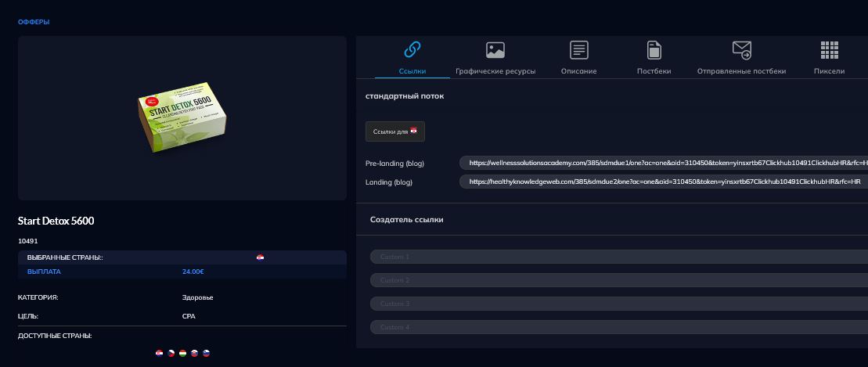Click the Landing (blog) URL field

pos(663,182)
